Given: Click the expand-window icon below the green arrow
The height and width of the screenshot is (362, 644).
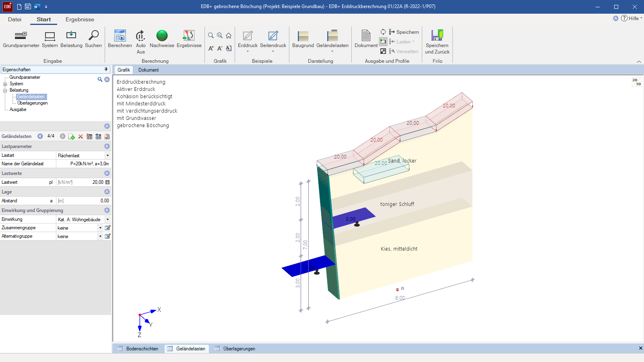Looking at the screenshot, I should [x=383, y=51].
